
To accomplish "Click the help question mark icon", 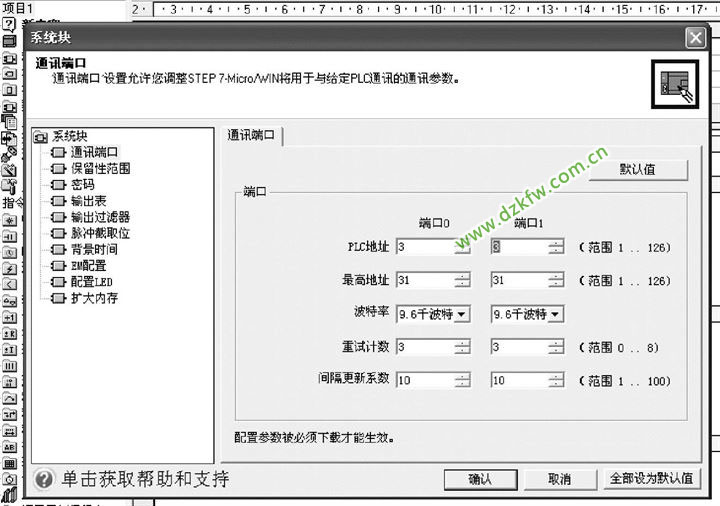I will pyautogui.click(x=43, y=480).
